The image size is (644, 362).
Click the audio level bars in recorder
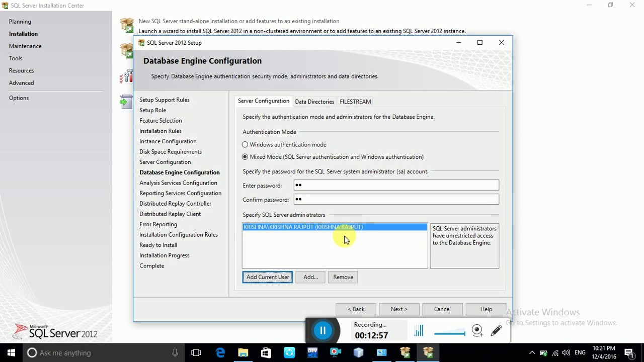pyautogui.click(x=419, y=330)
